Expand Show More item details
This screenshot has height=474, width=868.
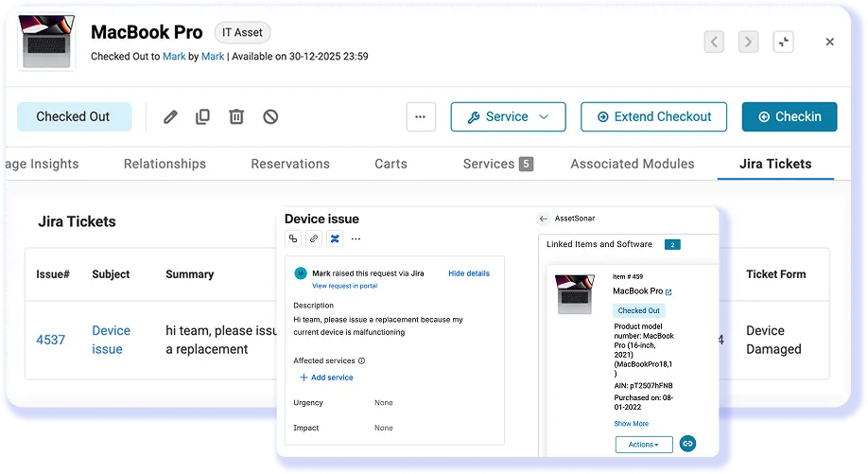631,424
